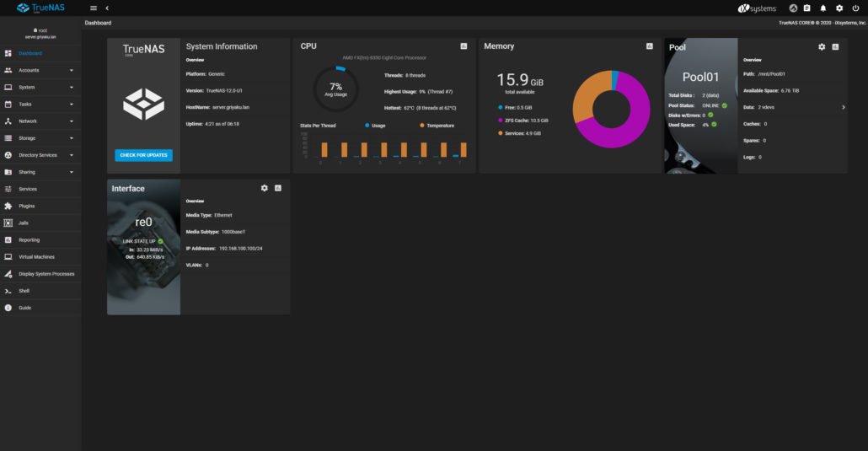Open Interface widget settings gear
The width and height of the screenshot is (868, 451).
pos(265,188)
